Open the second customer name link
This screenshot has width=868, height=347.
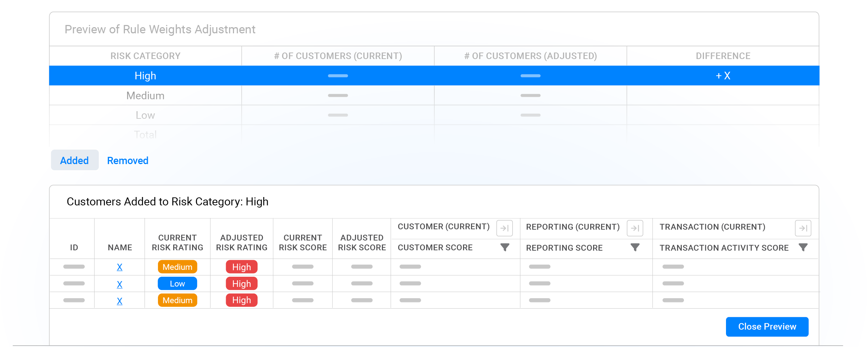[120, 284]
